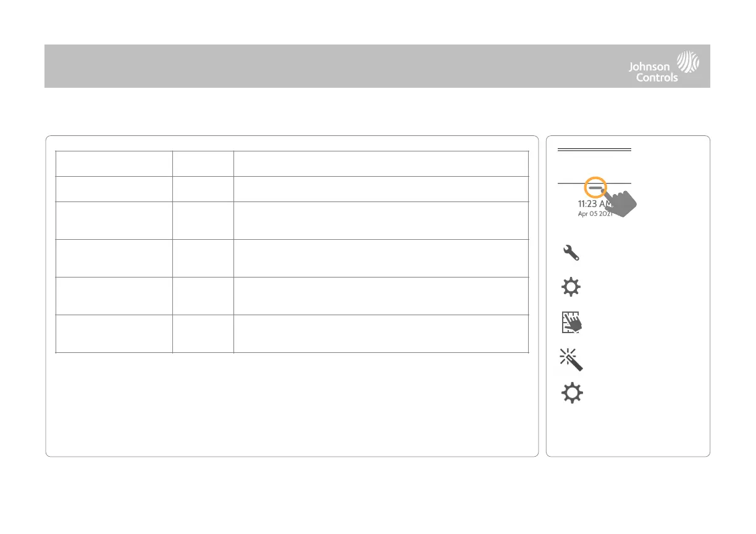Screen dimensions: 756x534
Task: Click the Johnson Controls logo
Action: [x=664, y=67]
